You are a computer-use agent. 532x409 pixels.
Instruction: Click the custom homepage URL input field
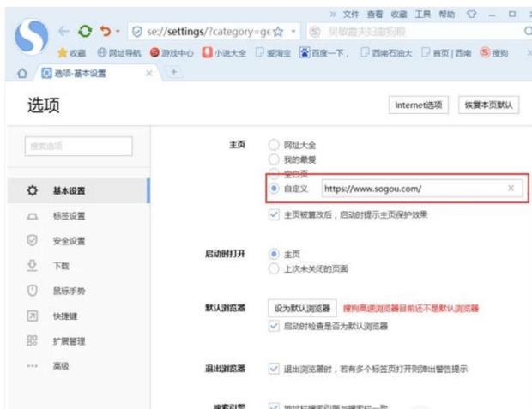click(x=412, y=188)
